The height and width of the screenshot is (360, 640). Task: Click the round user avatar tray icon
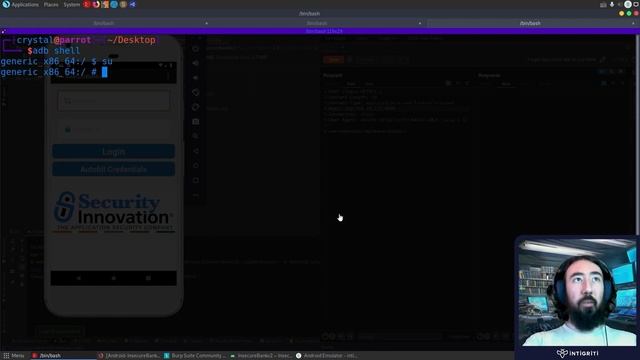pyautogui.click(x=628, y=4)
